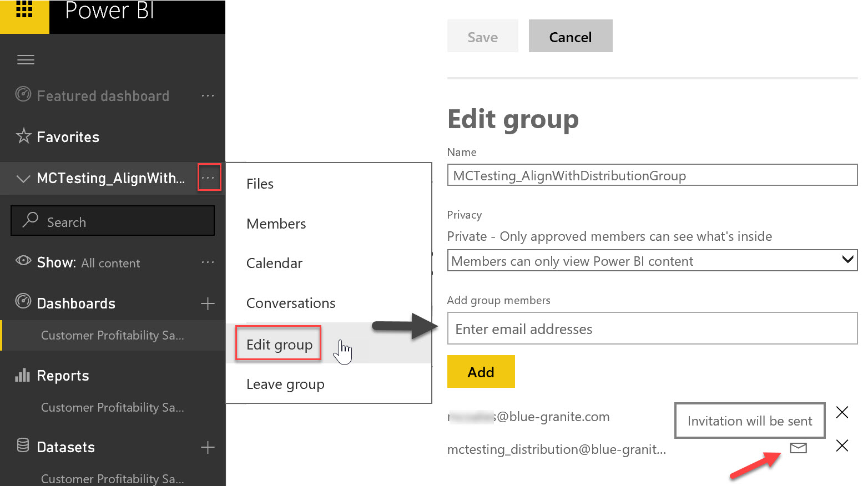Click the yellow Add button
Image resolution: width=868 pixels, height=486 pixels.
click(481, 372)
